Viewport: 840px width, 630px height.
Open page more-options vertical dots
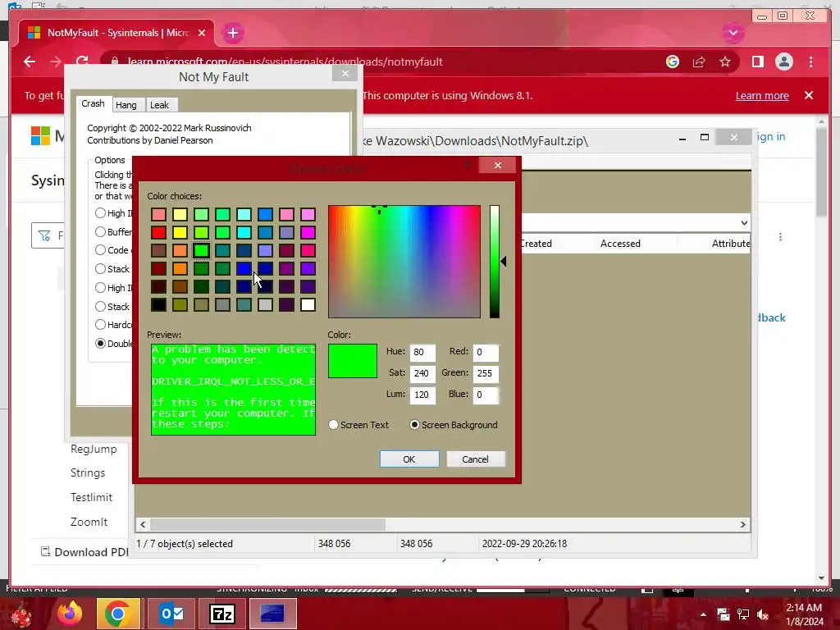[x=780, y=237]
